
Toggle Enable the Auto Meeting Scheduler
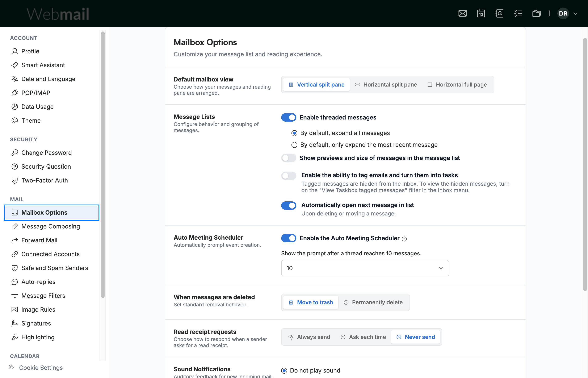pos(289,238)
